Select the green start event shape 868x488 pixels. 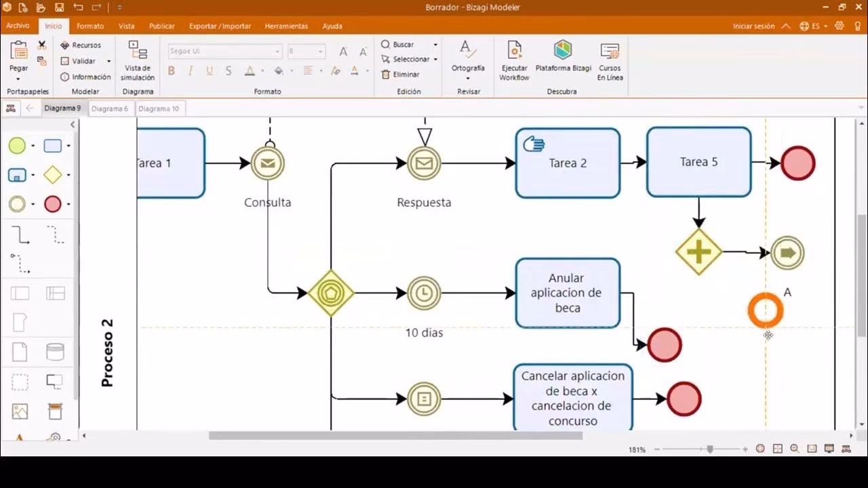point(17,146)
